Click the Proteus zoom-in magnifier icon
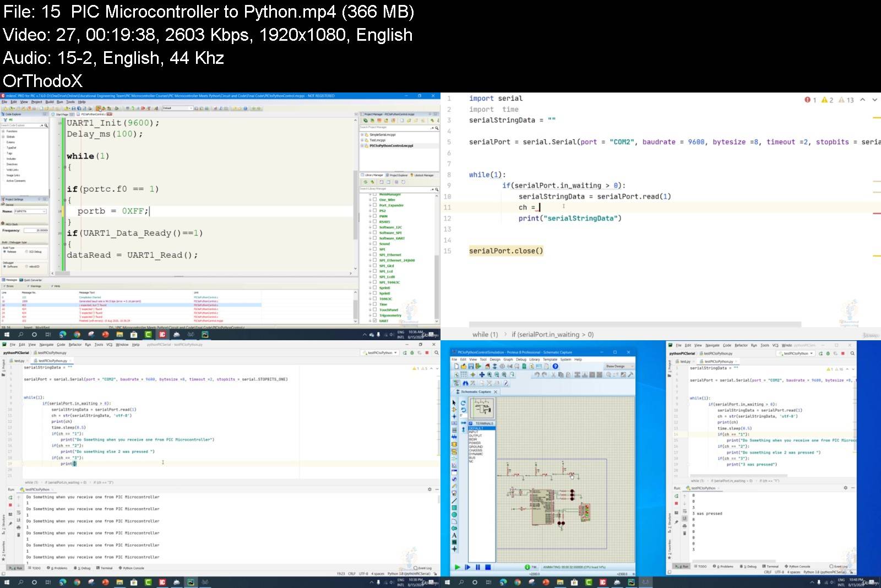Screen dimensions: 881x588 [490, 375]
